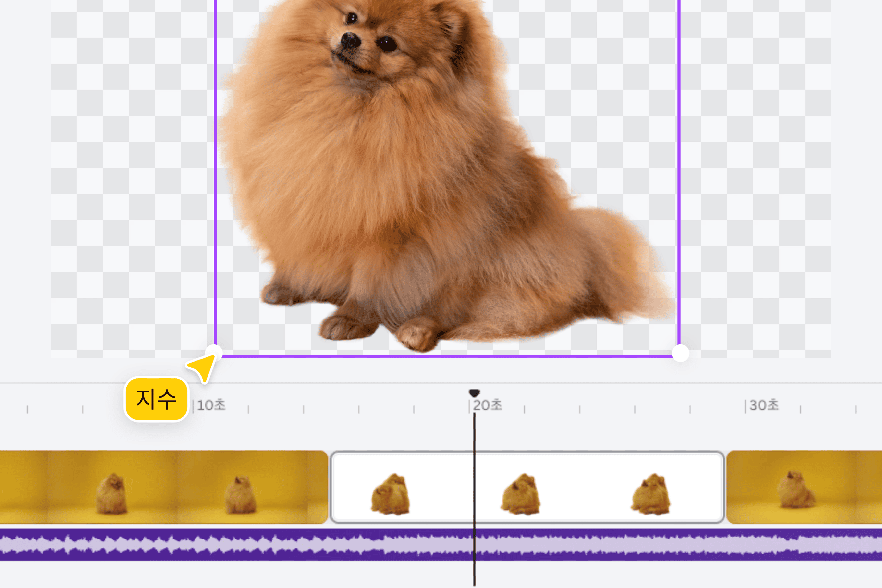Click the playhead marker at 20초
This screenshot has width=882, height=588.
coord(474,393)
